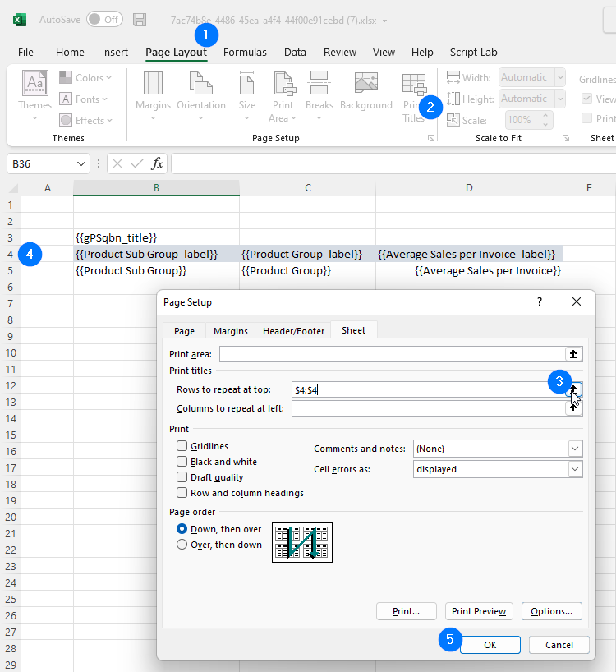Screen dimensions: 616x672
Task: Select Down, then over page order
Action: (x=182, y=529)
